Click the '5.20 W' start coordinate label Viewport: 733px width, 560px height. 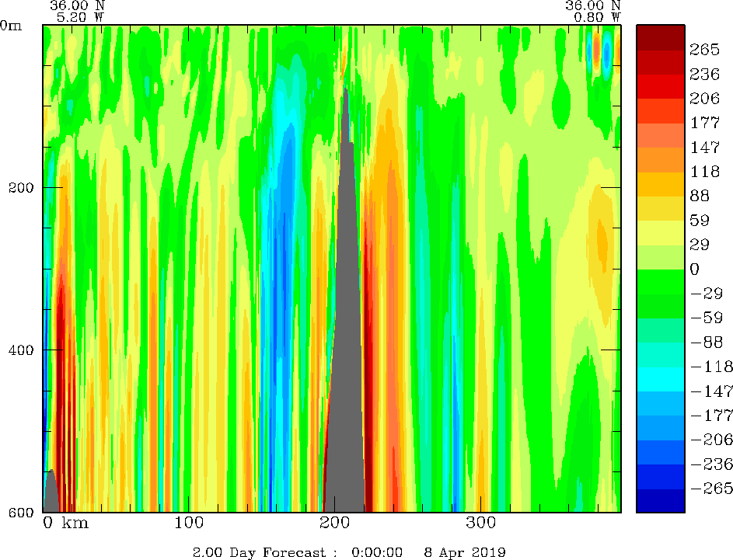pyautogui.click(x=80, y=17)
